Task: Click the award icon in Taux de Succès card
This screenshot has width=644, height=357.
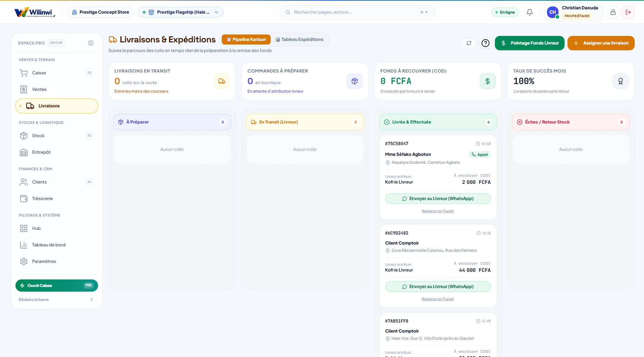Action: click(621, 81)
